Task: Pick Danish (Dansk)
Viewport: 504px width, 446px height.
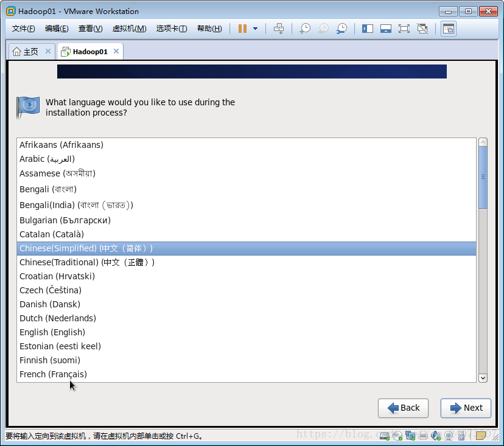Action: point(246,304)
